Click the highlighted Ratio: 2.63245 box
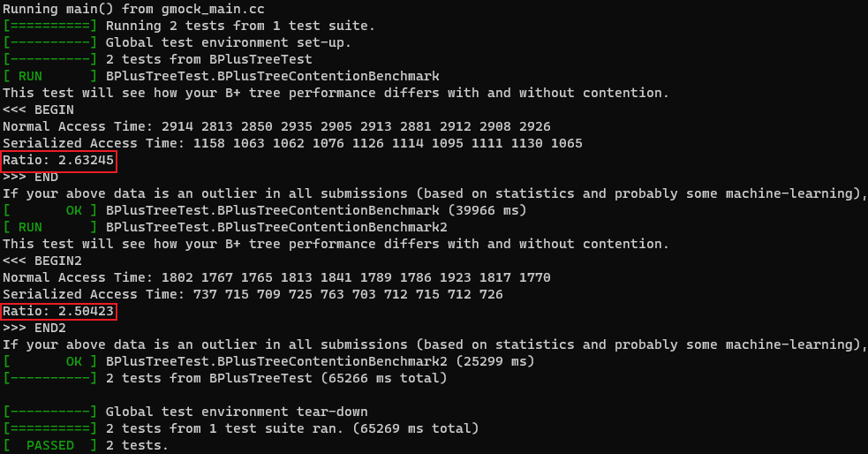This screenshot has width=868, height=454. pos(58,160)
